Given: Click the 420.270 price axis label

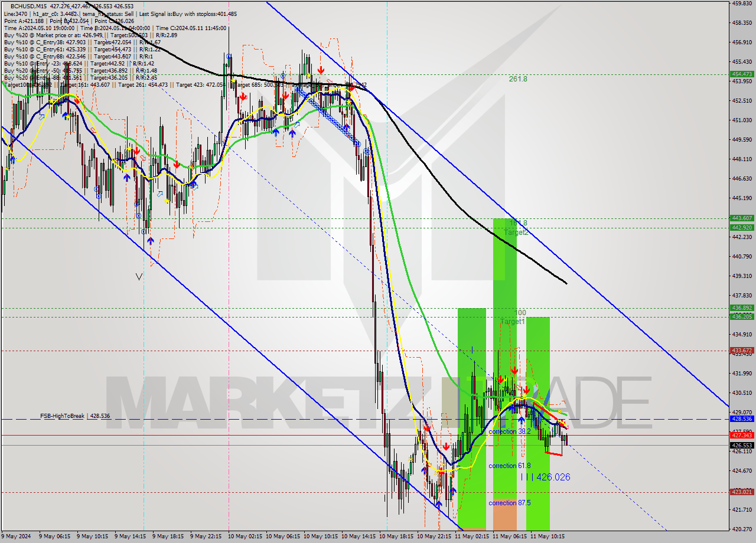Looking at the screenshot, I should click(742, 529).
